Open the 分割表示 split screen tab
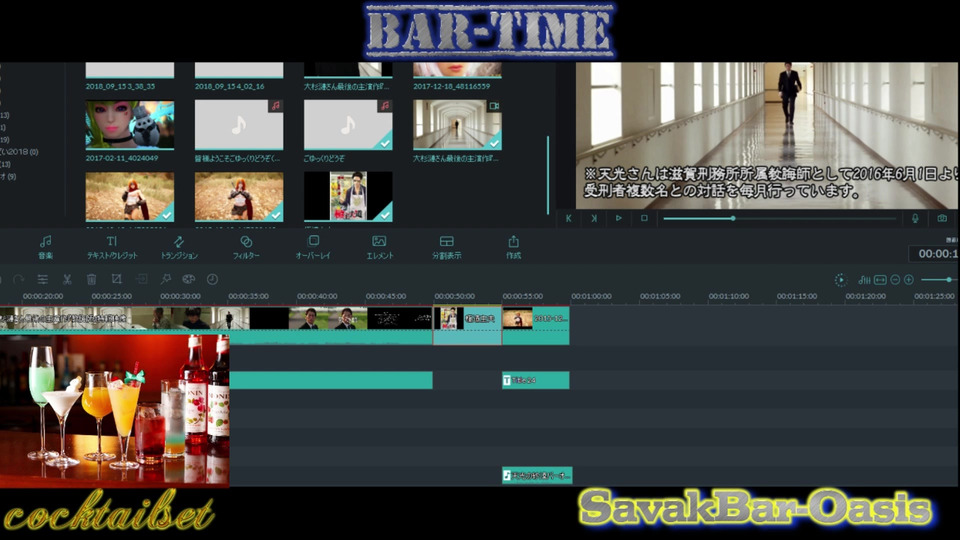This screenshot has width=960, height=540. click(x=446, y=247)
